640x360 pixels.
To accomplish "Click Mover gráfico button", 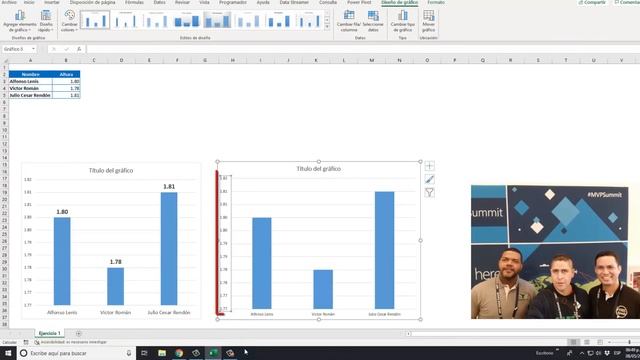I will tap(429, 21).
